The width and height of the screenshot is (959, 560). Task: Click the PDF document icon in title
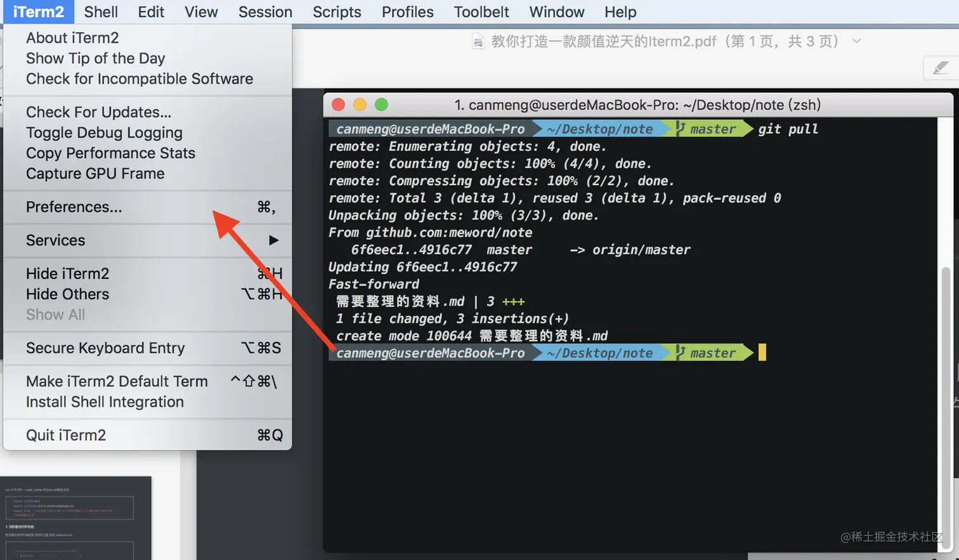pos(478,42)
